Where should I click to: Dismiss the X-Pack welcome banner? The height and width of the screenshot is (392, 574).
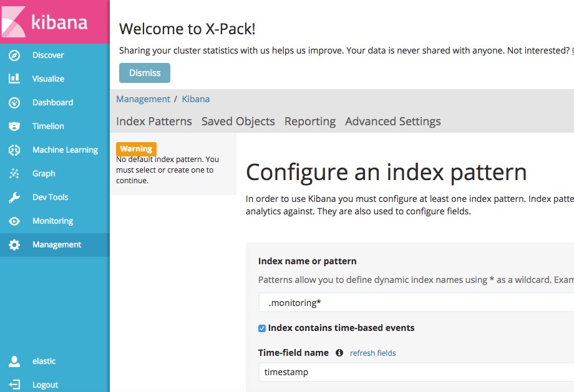[145, 73]
